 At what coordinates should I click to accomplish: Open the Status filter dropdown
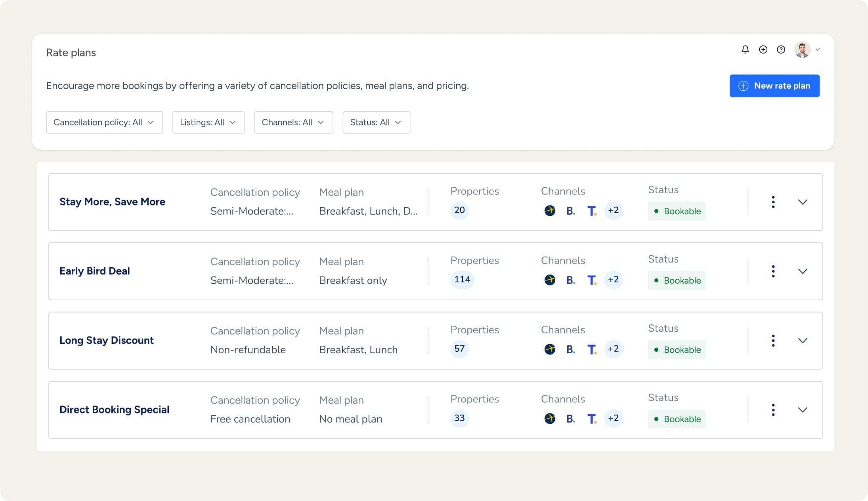(376, 122)
